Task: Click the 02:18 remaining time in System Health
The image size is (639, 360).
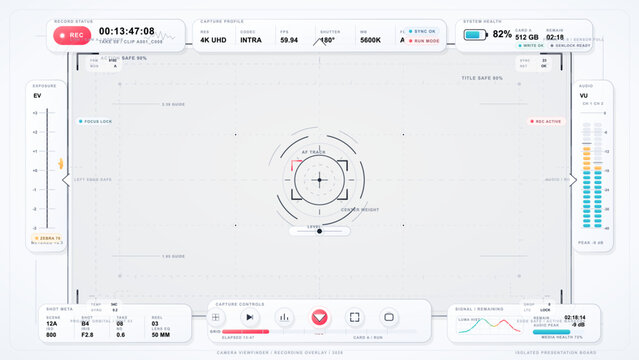Action: 555,38
